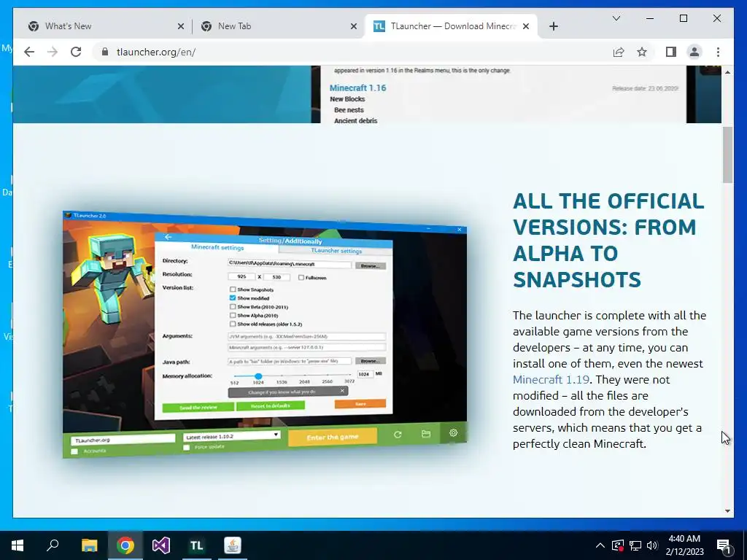Click TLauncher settings screenshot image

tap(265, 334)
